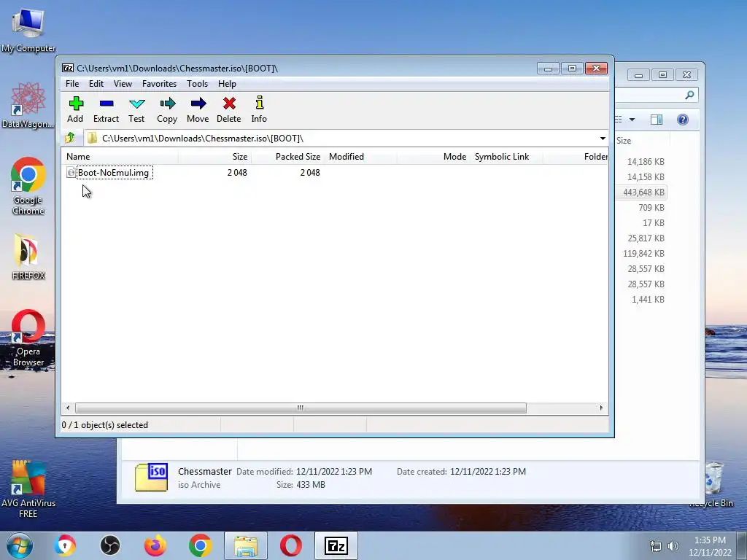
Task: Open OBS Studio from the taskbar
Action: tap(110, 545)
